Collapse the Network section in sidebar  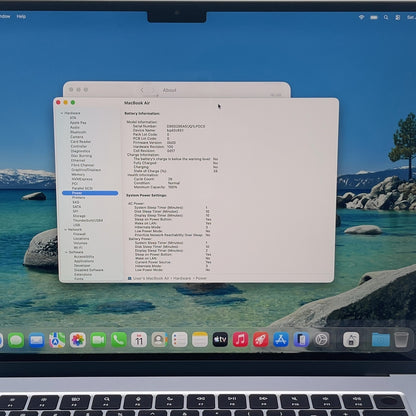(65, 230)
